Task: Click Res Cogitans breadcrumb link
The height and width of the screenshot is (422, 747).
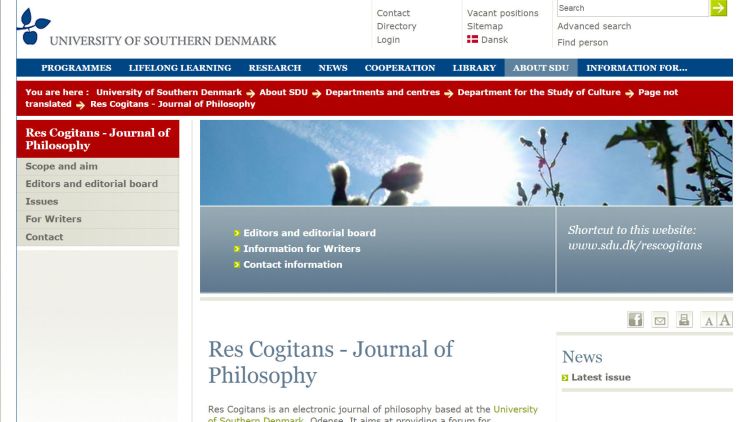Action: click(172, 104)
